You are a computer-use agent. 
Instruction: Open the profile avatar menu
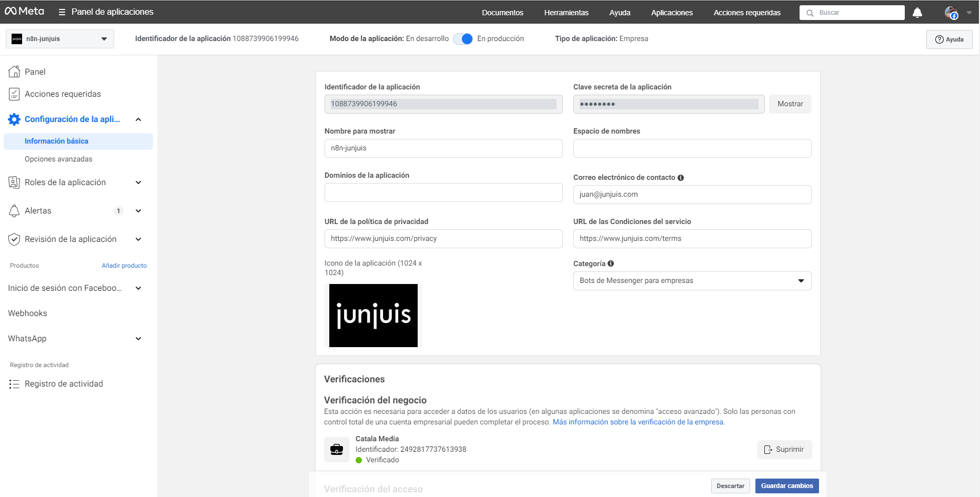tap(951, 13)
